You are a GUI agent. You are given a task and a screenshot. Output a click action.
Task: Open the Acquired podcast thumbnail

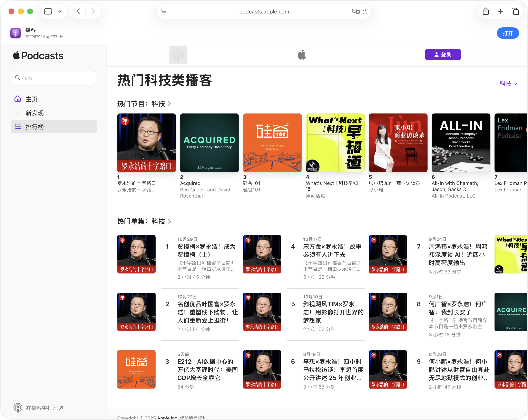(x=209, y=143)
